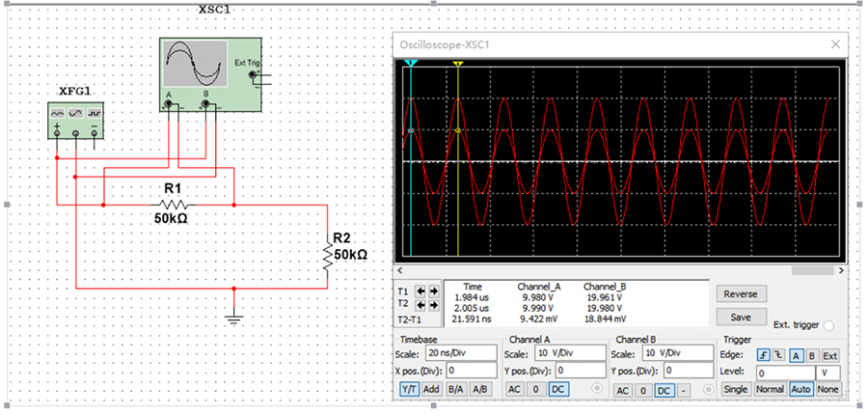The height and width of the screenshot is (416, 868).
Task: Click the Channel B Scale field
Action: 678,353
